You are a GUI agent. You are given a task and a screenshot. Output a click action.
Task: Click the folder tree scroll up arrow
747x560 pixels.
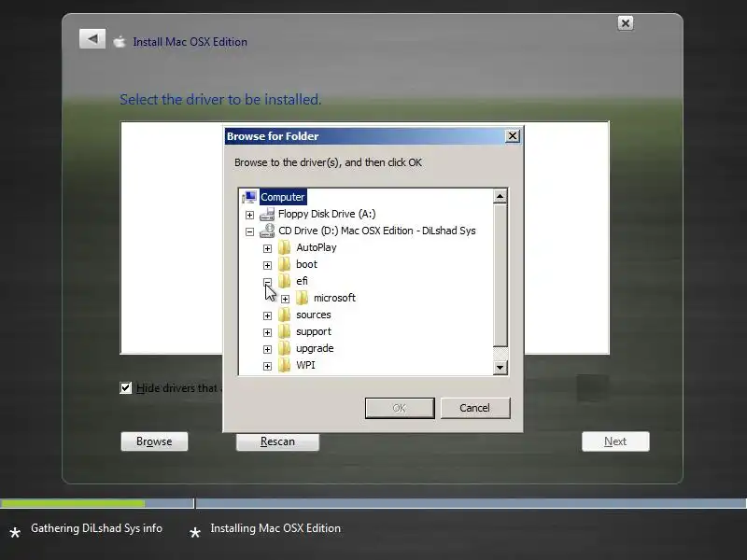coord(500,196)
